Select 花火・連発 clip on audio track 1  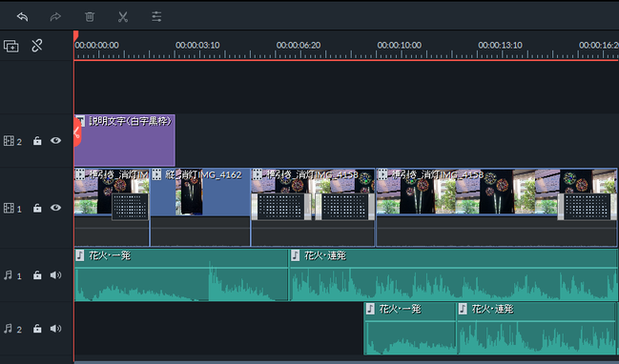pos(453,274)
